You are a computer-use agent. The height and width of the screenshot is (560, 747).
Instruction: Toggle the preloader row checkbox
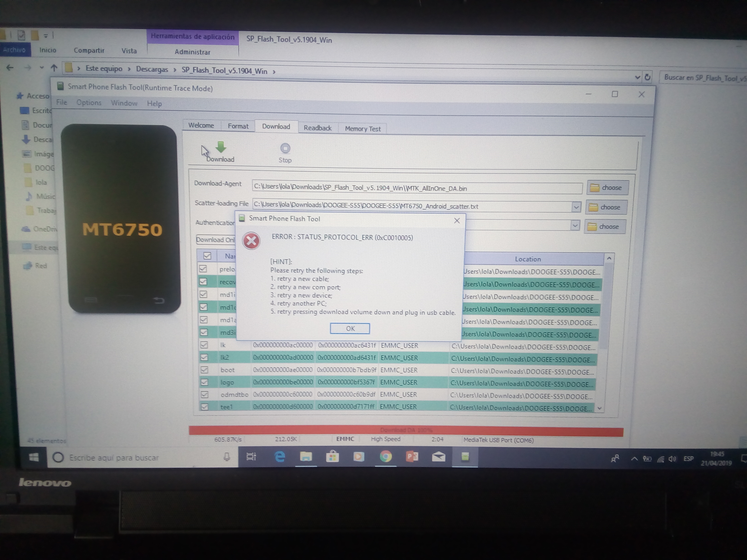point(203,269)
